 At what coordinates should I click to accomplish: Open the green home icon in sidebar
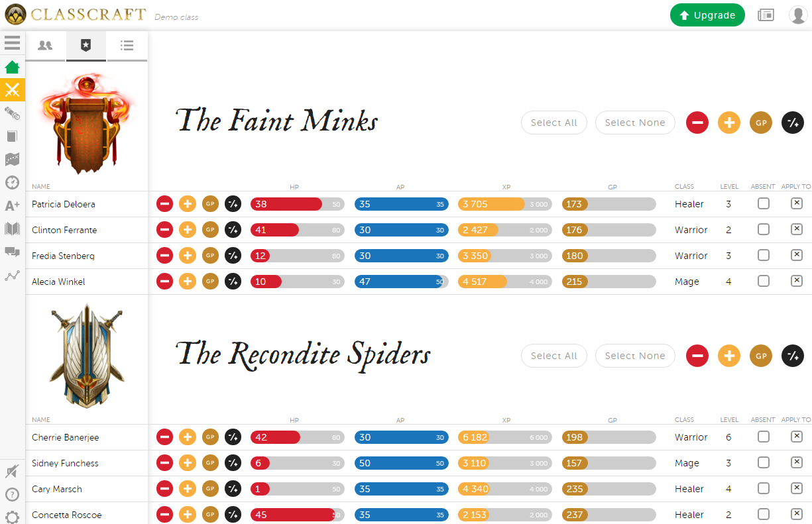(x=12, y=68)
